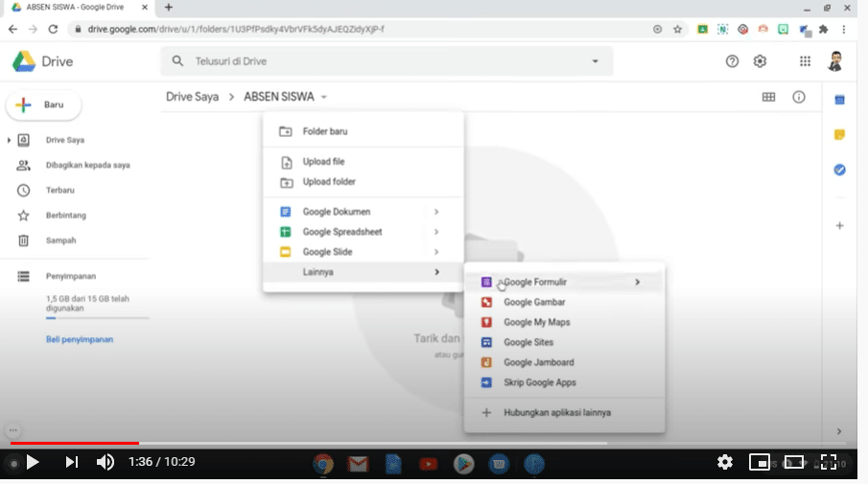The image size is (868, 484).
Task: Open the browser extensions puzzle icon
Action: [x=824, y=30]
